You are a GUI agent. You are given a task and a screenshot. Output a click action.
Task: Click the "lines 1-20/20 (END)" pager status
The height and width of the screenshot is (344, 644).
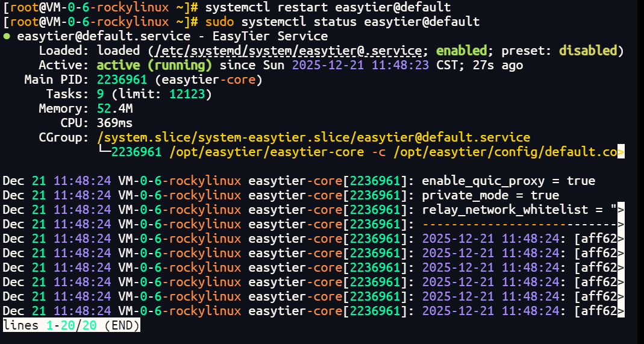click(71, 325)
